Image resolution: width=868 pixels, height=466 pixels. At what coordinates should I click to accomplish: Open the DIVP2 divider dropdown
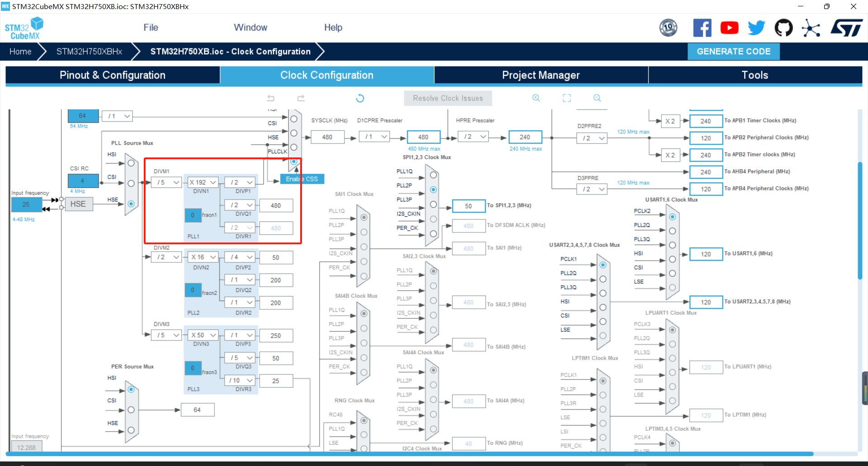click(x=240, y=257)
